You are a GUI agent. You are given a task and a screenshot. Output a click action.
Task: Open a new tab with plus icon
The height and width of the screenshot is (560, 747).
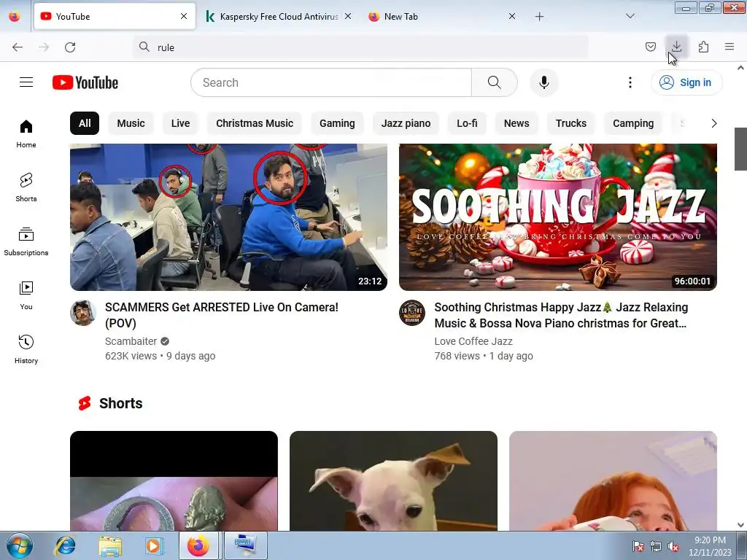pyautogui.click(x=539, y=17)
